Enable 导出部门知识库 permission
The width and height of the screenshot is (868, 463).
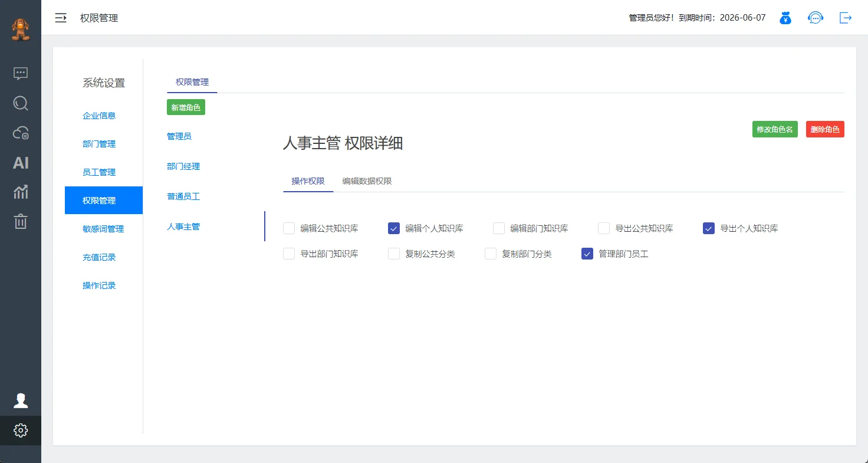pyautogui.click(x=289, y=254)
